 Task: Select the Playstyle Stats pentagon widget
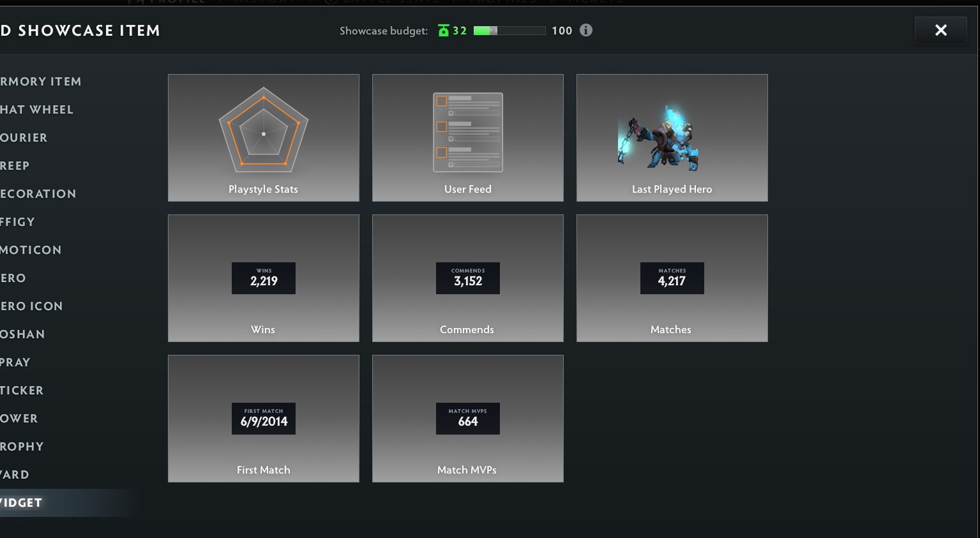click(264, 138)
